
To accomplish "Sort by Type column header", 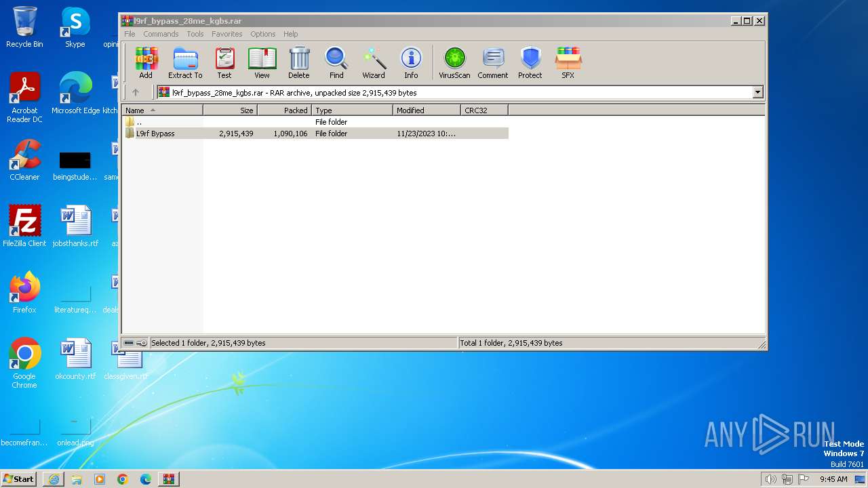I will [353, 110].
